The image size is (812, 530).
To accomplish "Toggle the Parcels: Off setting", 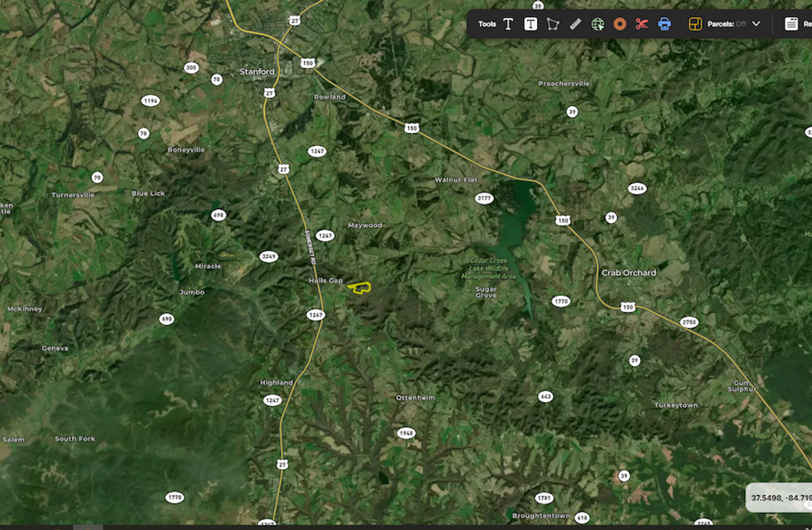I will click(726, 24).
